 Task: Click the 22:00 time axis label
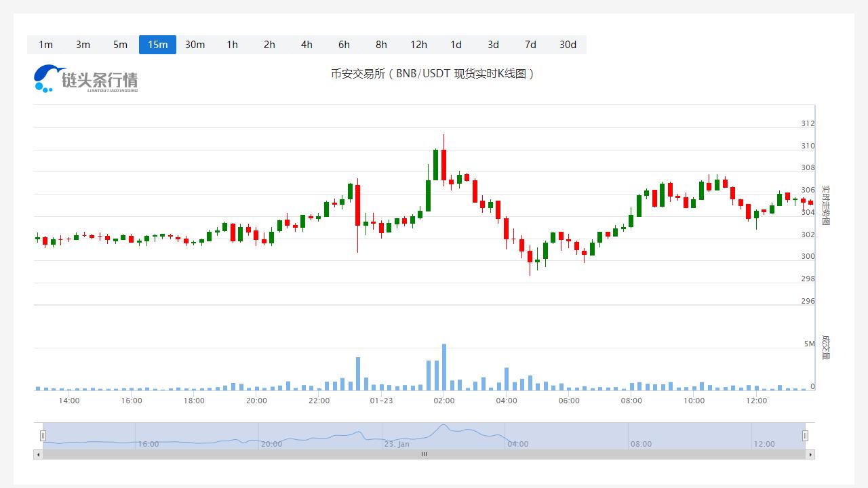319,401
